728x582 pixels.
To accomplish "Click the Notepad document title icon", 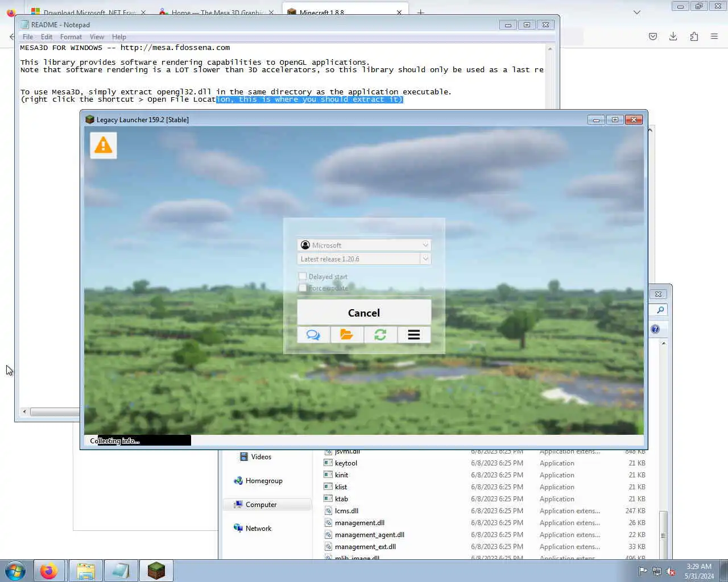I will point(24,24).
